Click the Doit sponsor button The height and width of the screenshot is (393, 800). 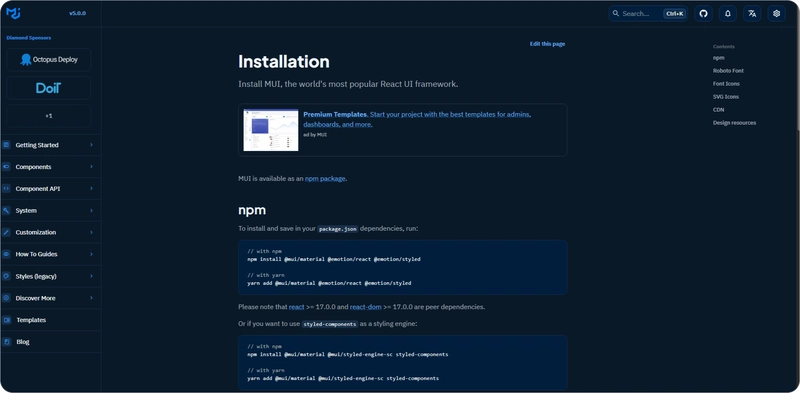tap(48, 88)
